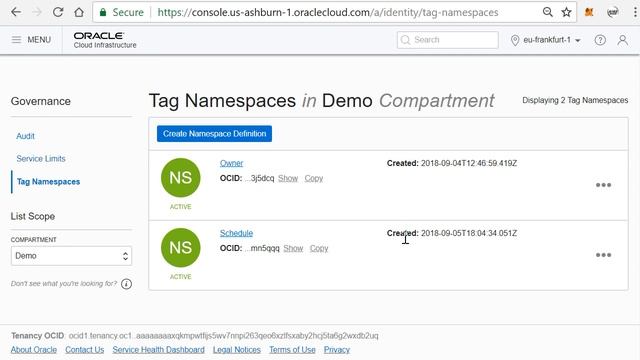
Task: Click the Schedule created timestamp 2018-09-05T18:04:34.051Z
Action: click(469, 233)
